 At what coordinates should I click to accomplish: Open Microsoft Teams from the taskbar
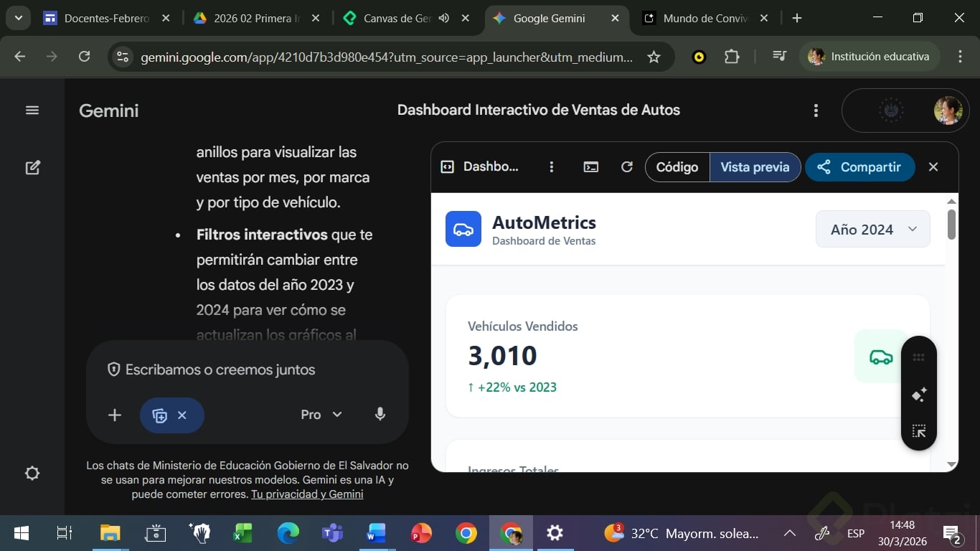coord(332,534)
